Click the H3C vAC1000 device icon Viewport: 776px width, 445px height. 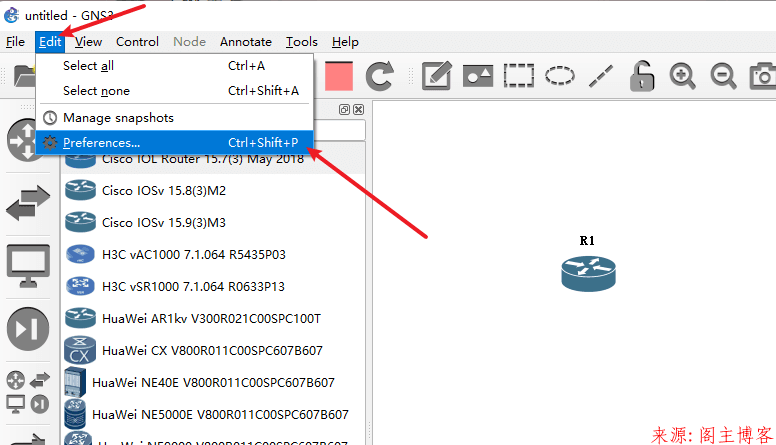point(80,254)
